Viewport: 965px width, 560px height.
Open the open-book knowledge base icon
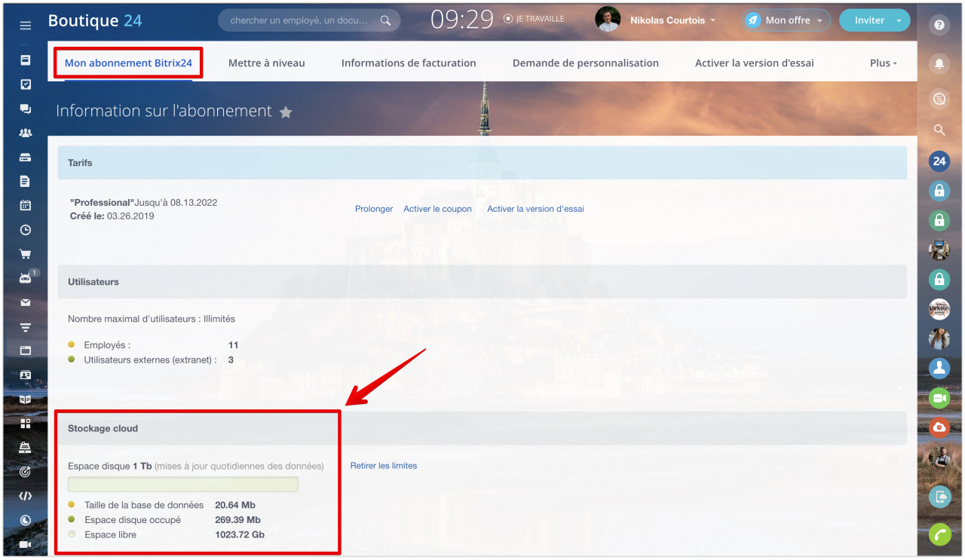point(25,399)
